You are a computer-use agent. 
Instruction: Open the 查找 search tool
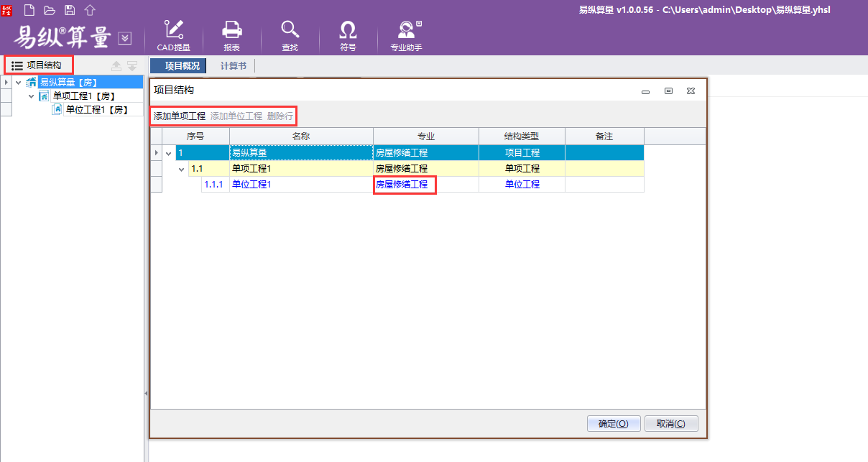tap(290, 35)
